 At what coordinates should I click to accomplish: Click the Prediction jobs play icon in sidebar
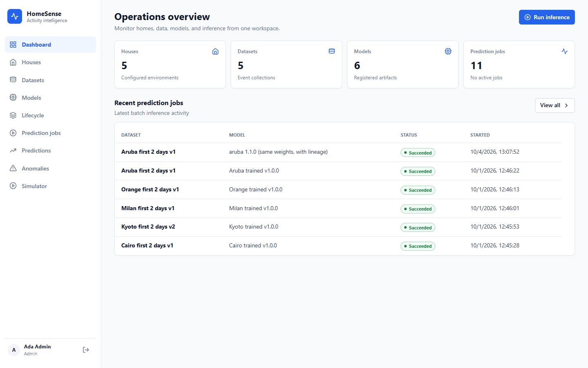(13, 133)
